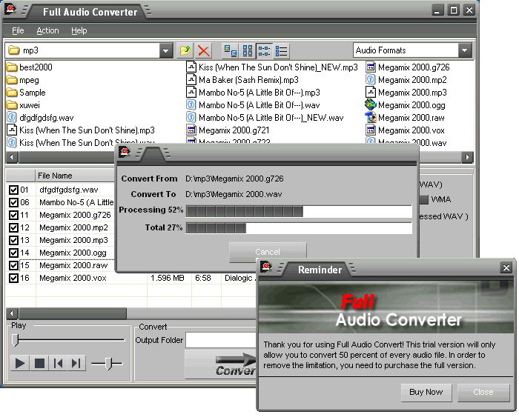The image size is (519, 420).
Task: Select Megamix 2000.ogg in browser
Action: click(406, 105)
